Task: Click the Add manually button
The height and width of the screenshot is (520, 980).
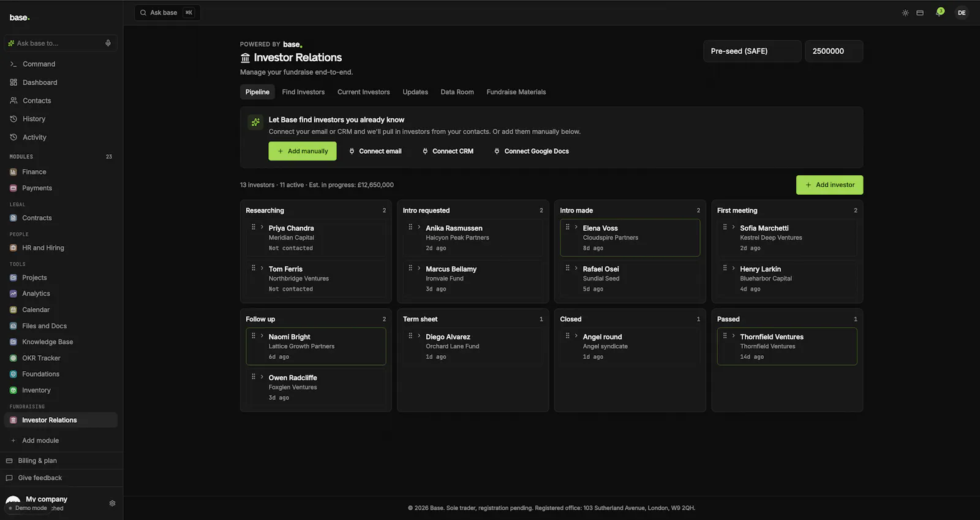Action: [303, 151]
